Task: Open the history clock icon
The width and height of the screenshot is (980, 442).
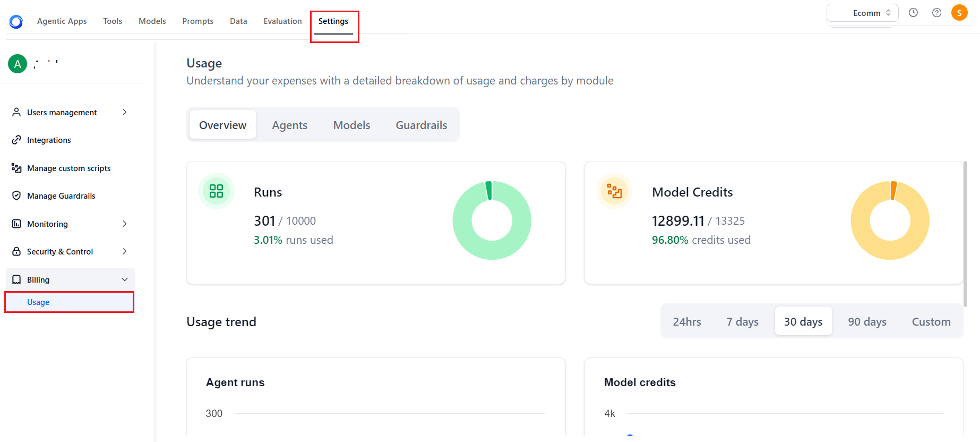Action: [x=913, y=13]
